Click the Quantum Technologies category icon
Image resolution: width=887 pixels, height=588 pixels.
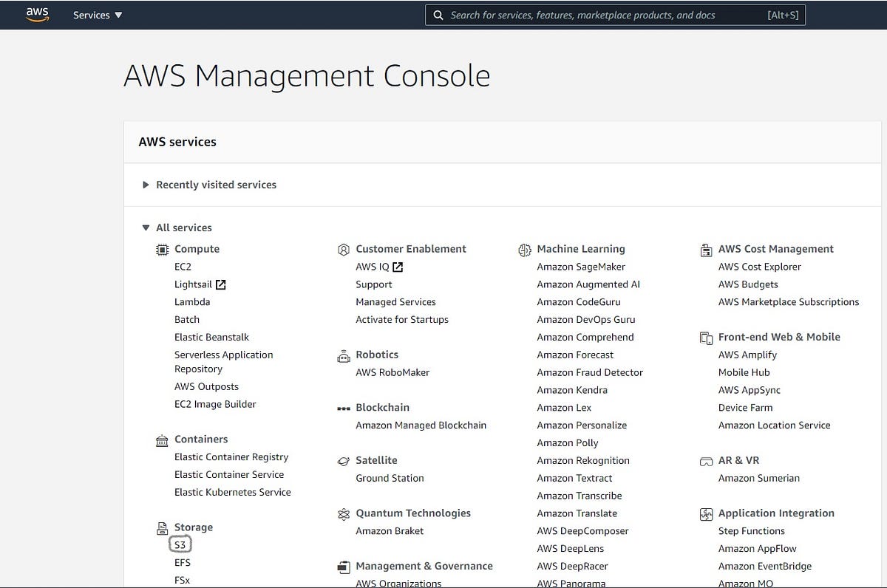[x=343, y=513]
